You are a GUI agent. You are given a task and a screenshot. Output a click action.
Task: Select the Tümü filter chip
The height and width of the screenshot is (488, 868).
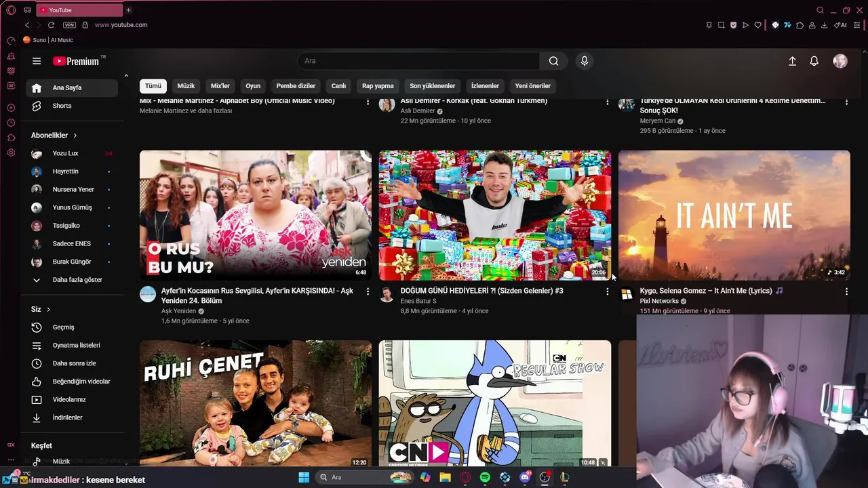click(x=153, y=86)
